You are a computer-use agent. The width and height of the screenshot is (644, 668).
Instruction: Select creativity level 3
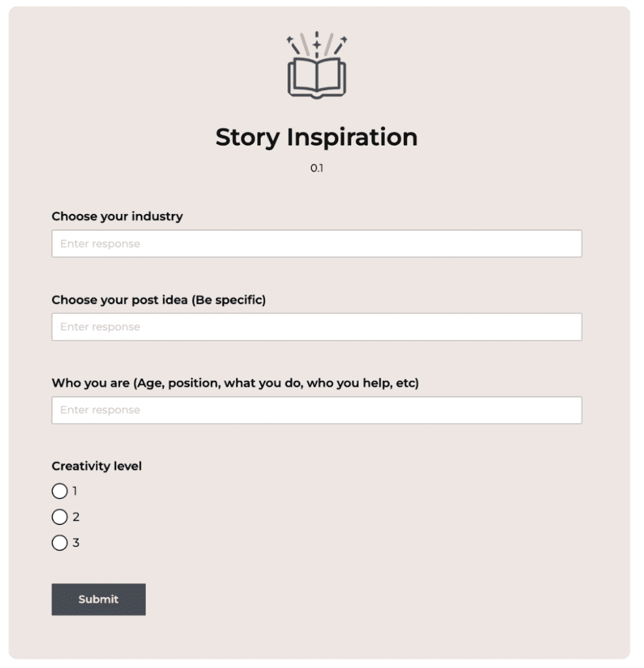60,542
